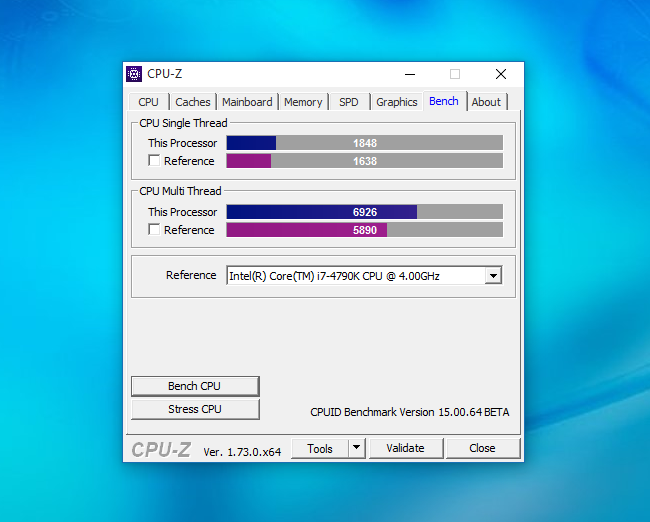Viewport: 650px width, 522px height.
Task: Click the Ver. 1.73.0.x64 version text
Action: coord(242,452)
